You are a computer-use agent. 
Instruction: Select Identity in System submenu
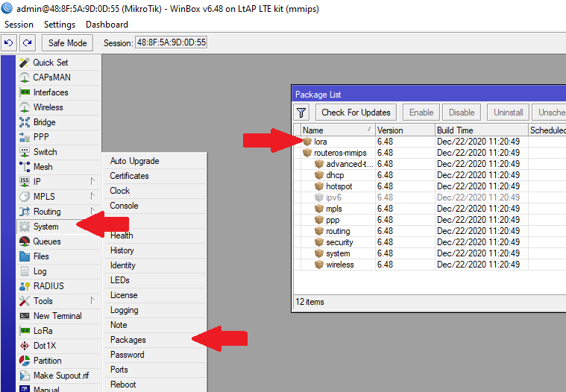[x=155, y=265]
